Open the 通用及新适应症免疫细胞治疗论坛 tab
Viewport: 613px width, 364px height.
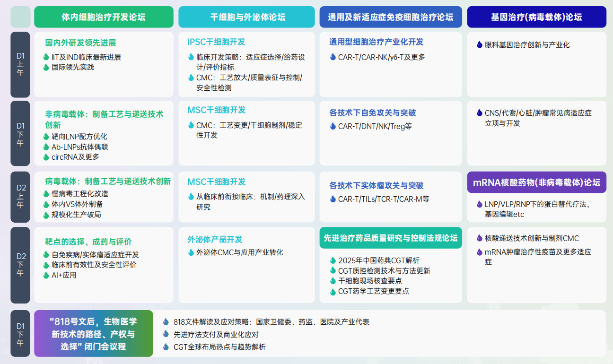(391, 17)
